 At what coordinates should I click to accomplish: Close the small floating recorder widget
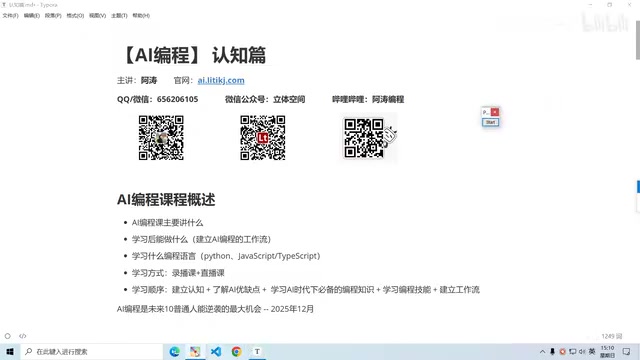(495, 112)
